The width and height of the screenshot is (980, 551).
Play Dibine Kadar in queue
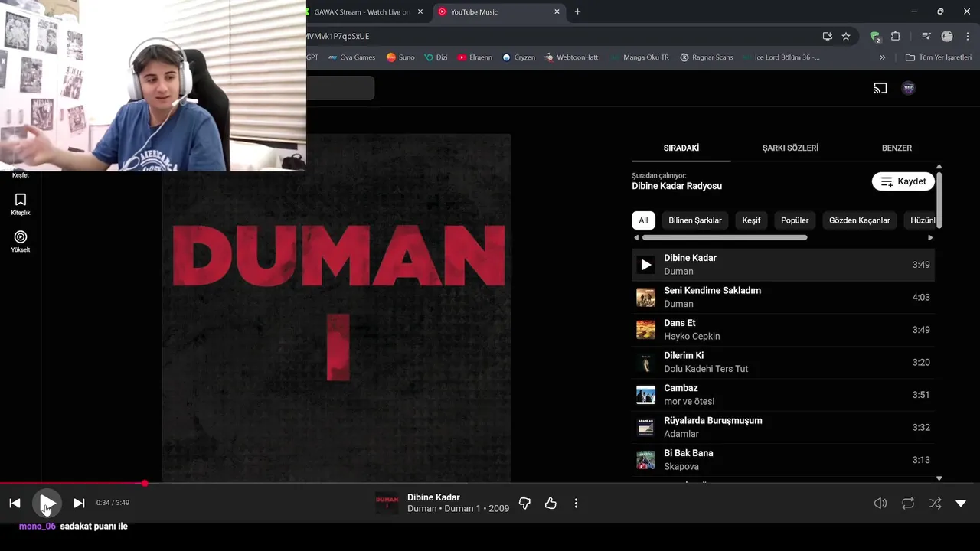pyautogui.click(x=645, y=265)
